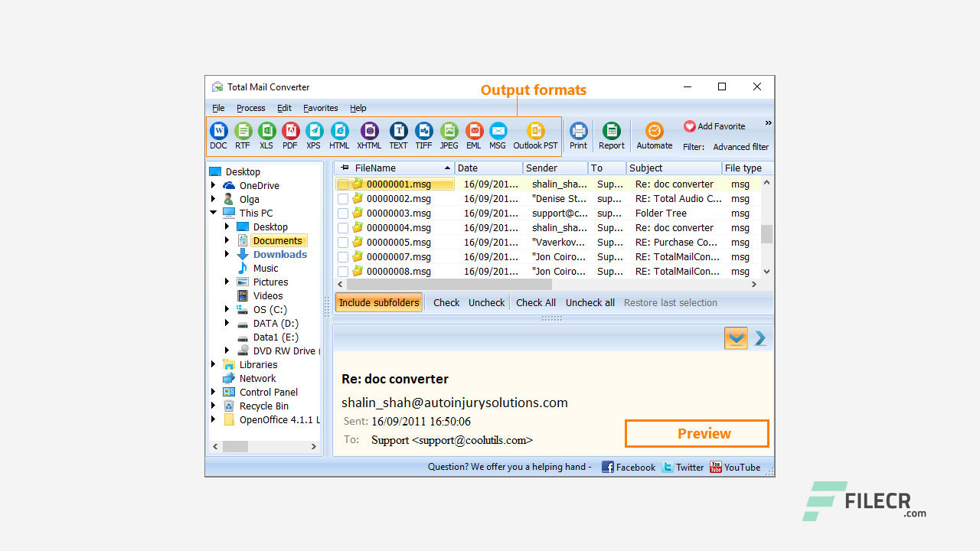980x551 pixels.
Task: Click blue next-arrow in preview header
Action: [x=760, y=338]
